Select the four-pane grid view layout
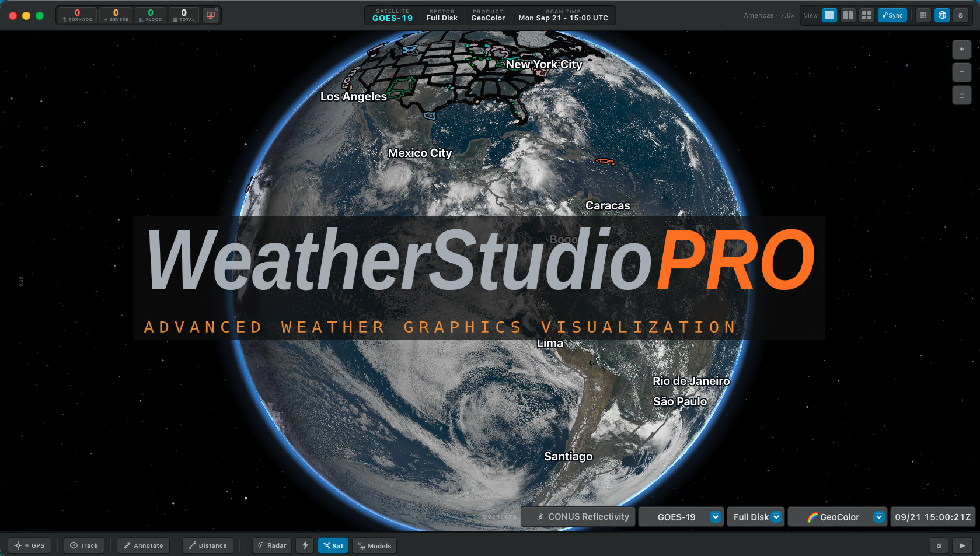 point(867,15)
